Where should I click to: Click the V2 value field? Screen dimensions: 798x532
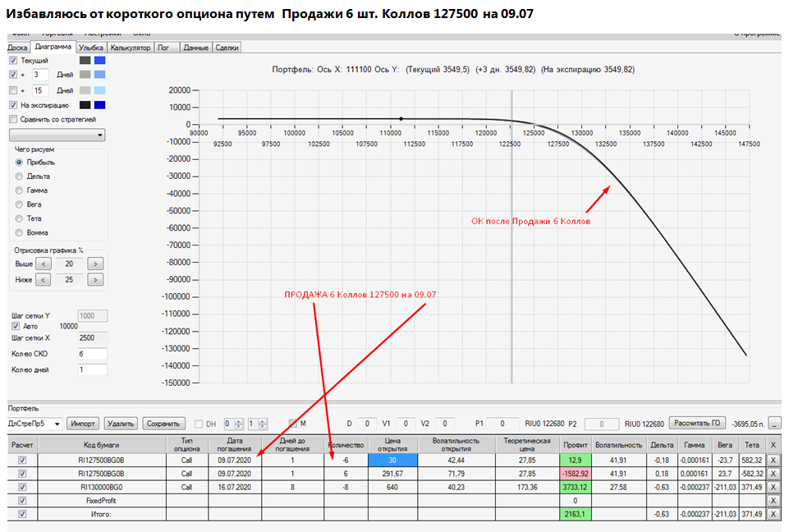point(444,424)
